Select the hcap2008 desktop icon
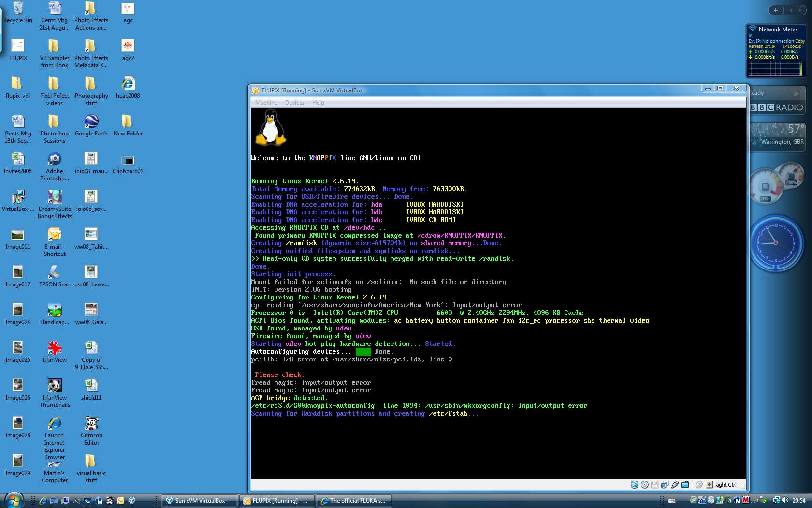The width and height of the screenshot is (812, 508). coord(128,88)
